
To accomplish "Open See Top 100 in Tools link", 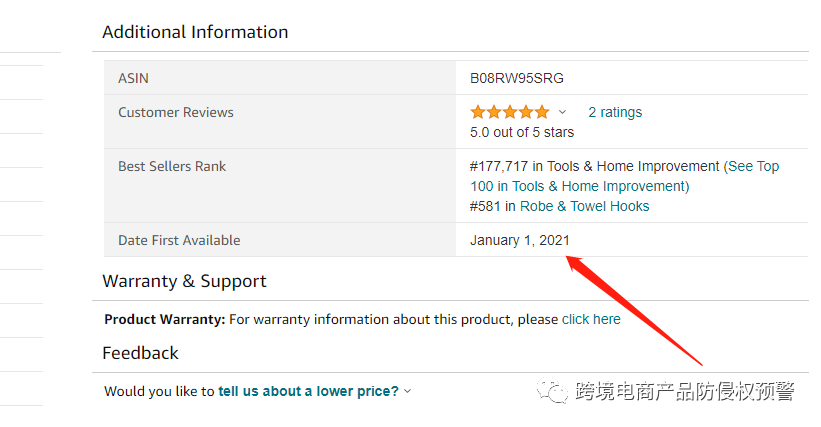I will click(625, 176).
